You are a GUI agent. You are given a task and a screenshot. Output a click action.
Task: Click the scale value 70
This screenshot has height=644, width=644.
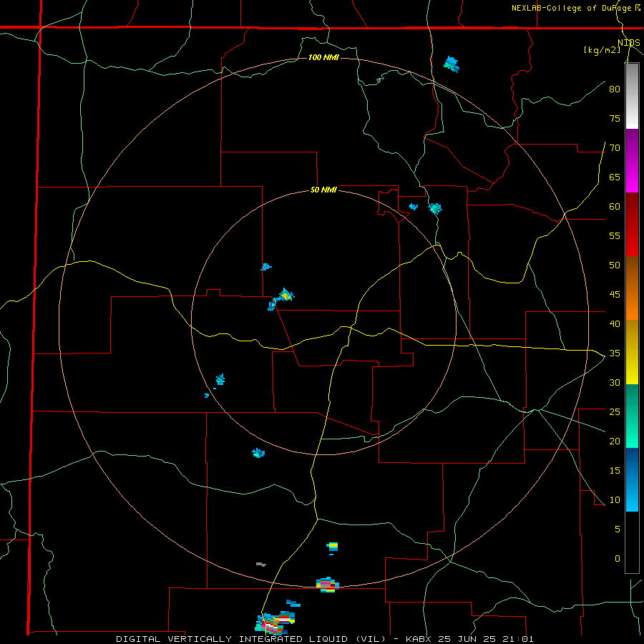[x=615, y=148]
